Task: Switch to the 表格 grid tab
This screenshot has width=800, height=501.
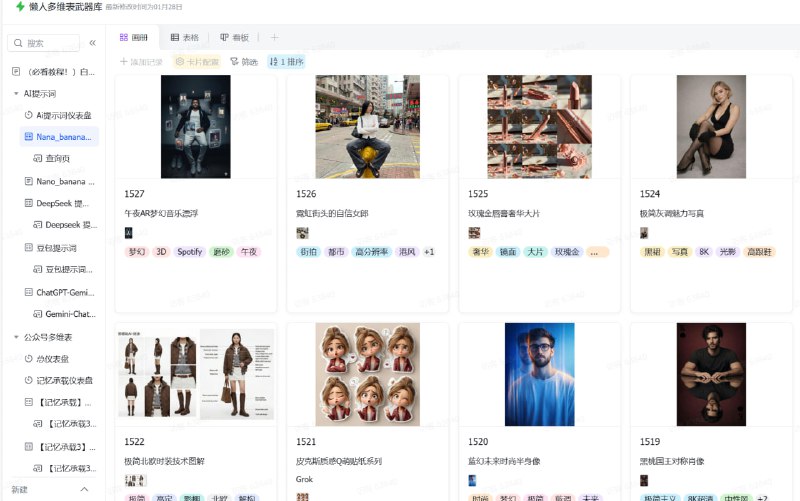Action: coord(185,37)
